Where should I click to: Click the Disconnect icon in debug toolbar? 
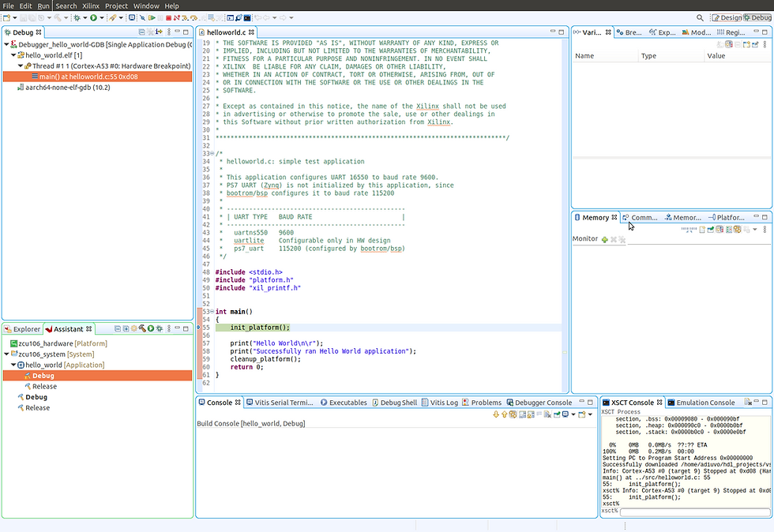click(x=176, y=18)
